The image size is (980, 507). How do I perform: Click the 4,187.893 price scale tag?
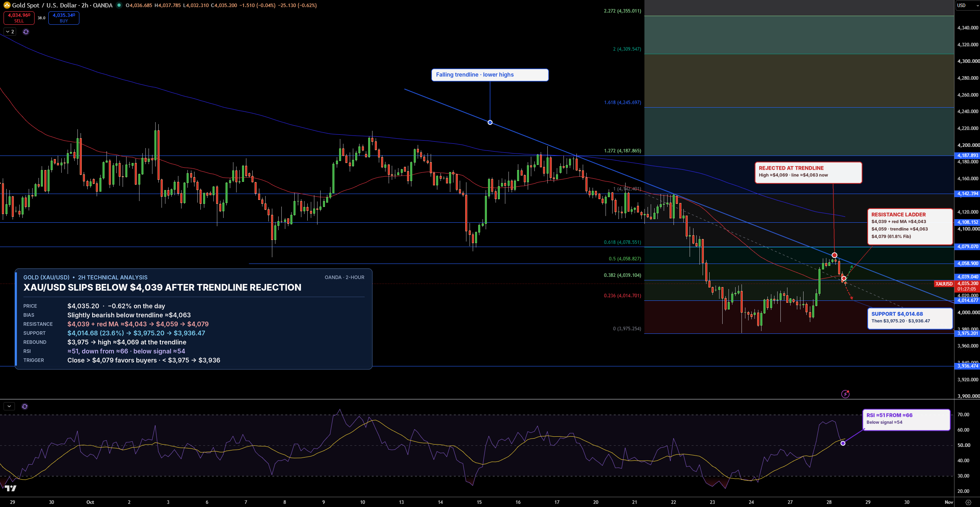click(x=967, y=156)
